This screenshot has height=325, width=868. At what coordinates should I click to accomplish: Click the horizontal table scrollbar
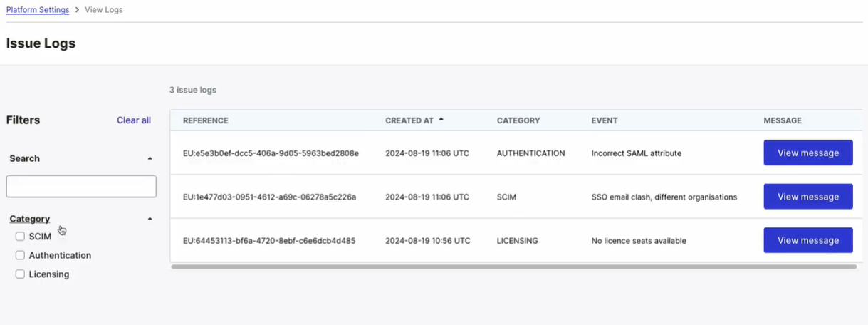click(513, 267)
